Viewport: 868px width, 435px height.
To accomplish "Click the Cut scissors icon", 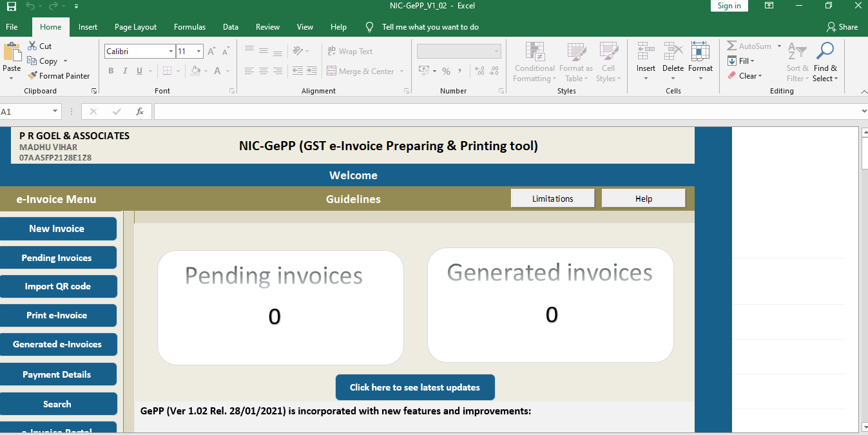I will [32, 46].
